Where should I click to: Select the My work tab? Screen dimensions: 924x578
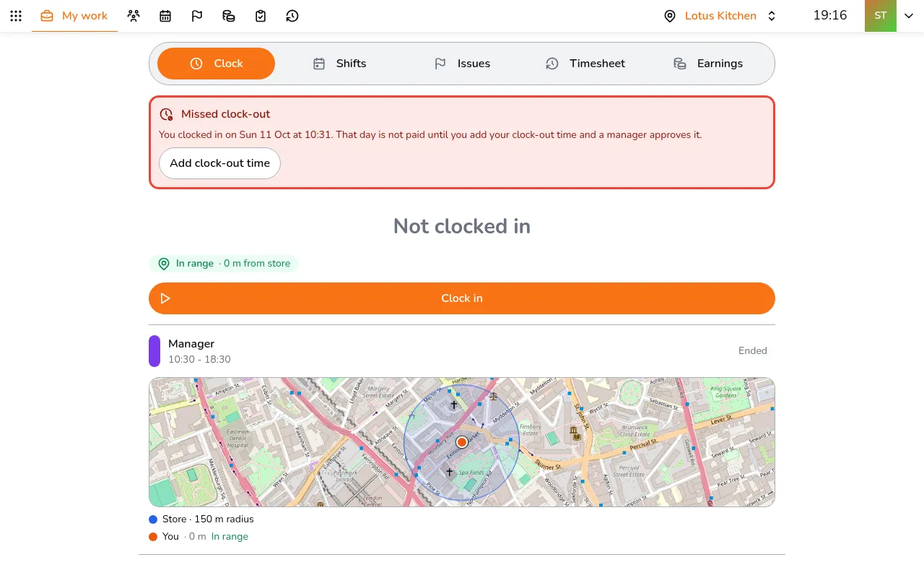pyautogui.click(x=74, y=16)
